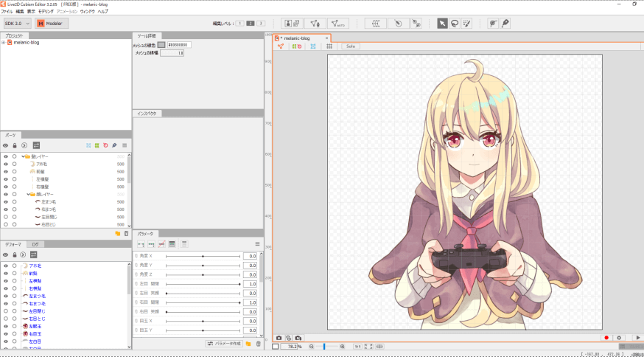Expand the melanic-blog project tree node
The image size is (644, 357).
(x=3, y=42)
